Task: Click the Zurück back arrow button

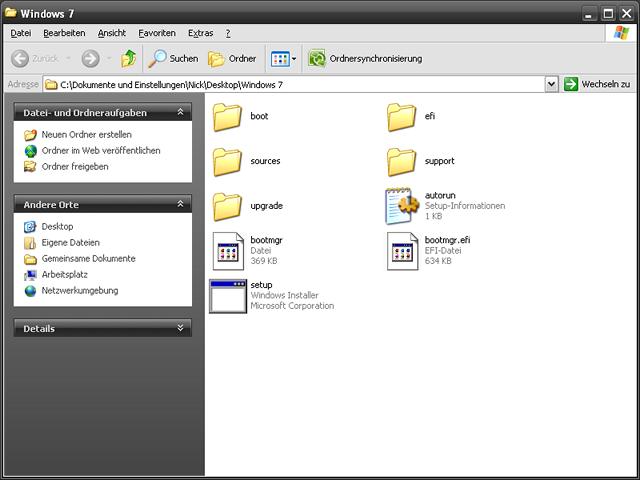Action: pyautogui.click(x=34, y=59)
